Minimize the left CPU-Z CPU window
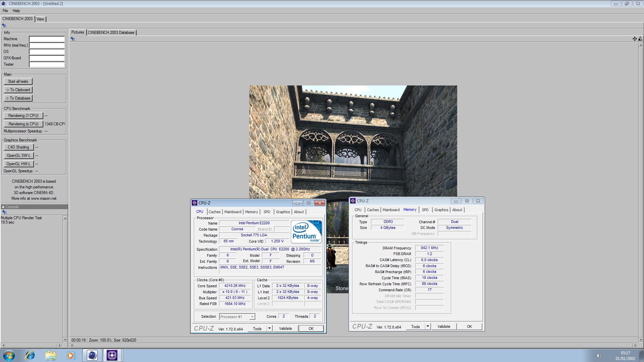This screenshot has height=362, width=644. (x=298, y=203)
